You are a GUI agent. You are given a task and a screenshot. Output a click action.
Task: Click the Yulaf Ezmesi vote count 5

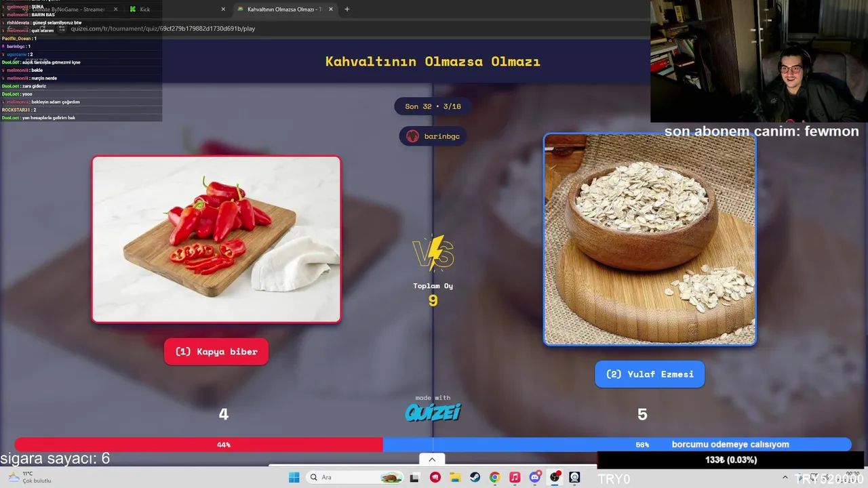pyautogui.click(x=642, y=414)
